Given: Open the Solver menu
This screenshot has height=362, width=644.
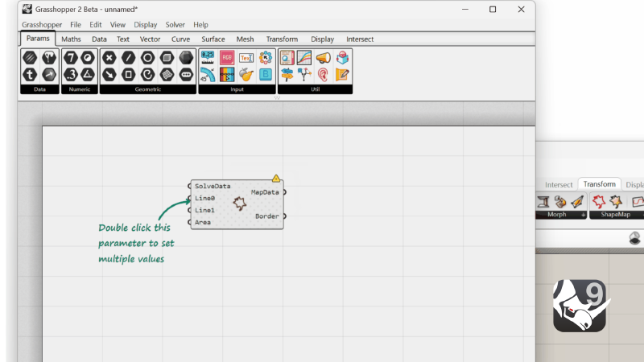Looking at the screenshot, I should tap(175, 25).
